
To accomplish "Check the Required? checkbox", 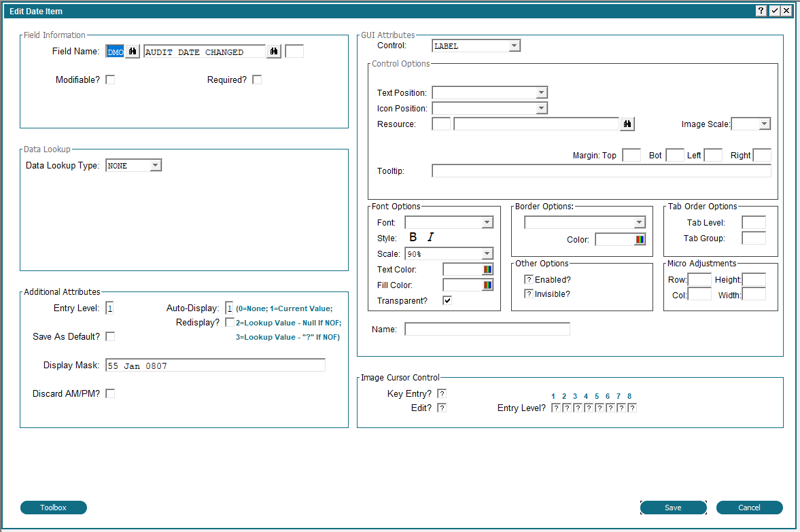I will pyautogui.click(x=257, y=79).
